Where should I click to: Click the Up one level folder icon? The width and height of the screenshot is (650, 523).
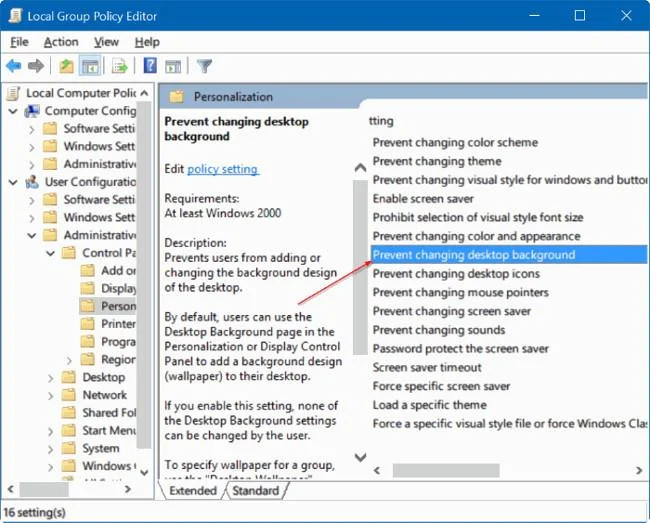click(66, 65)
